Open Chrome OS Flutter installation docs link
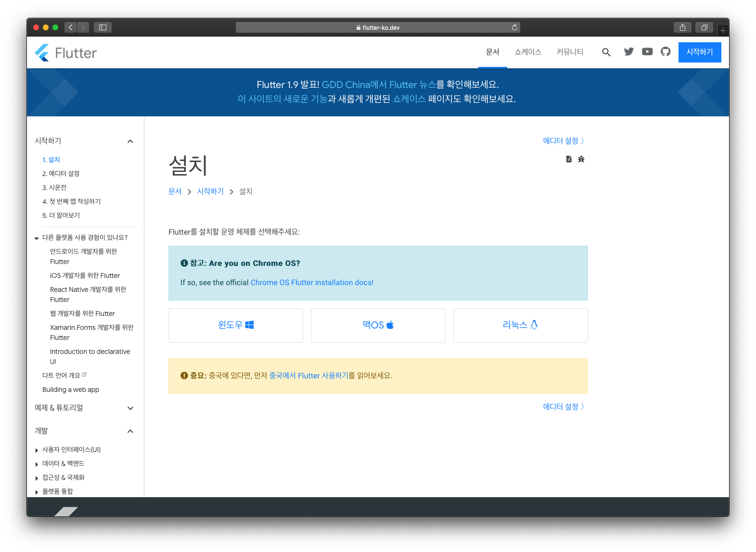The width and height of the screenshot is (756, 552). pyautogui.click(x=312, y=283)
